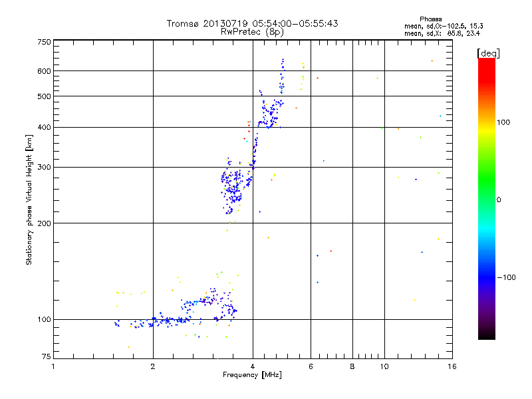
Task: Click the "RwPretec (8p)" subtitle
Action: (252, 32)
